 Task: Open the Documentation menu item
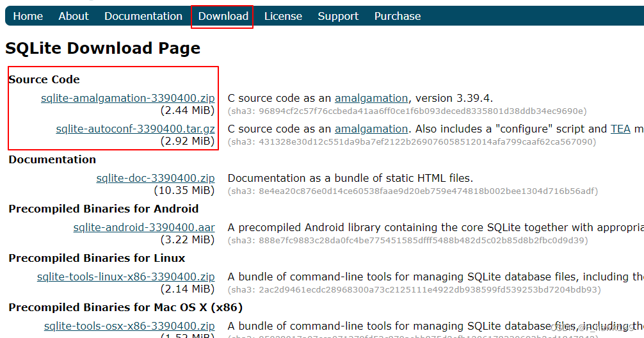pyautogui.click(x=143, y=16)
